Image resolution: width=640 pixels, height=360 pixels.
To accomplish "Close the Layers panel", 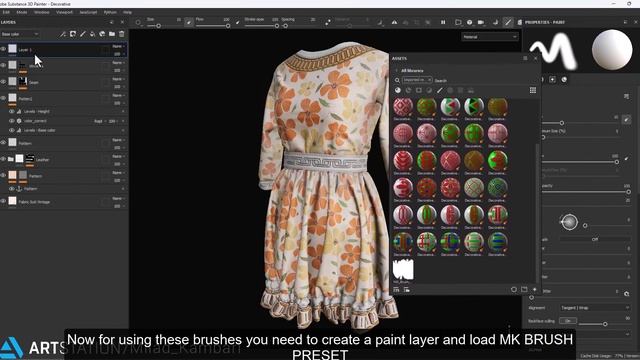I will click(122, 22).
